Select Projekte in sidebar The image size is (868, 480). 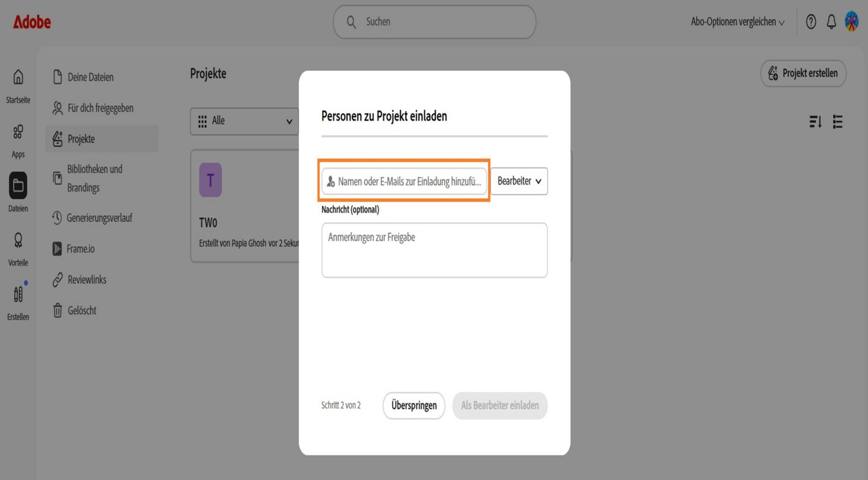click(x=102, y=138)
